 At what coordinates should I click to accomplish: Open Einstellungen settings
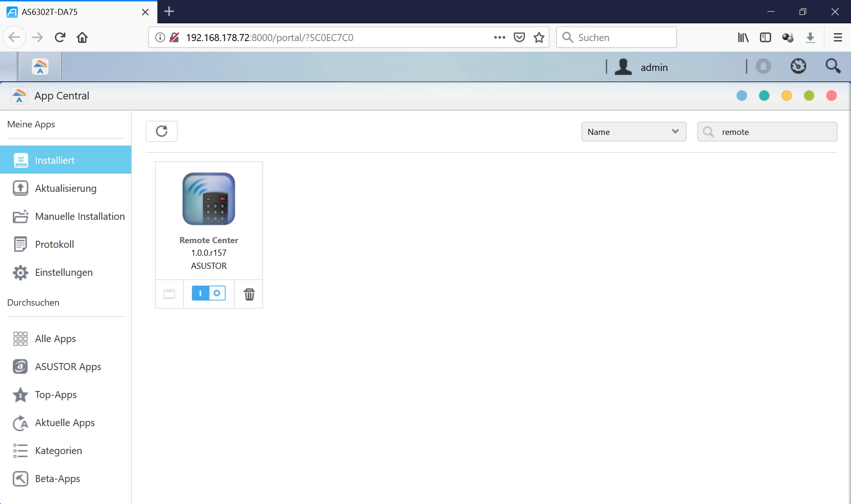tap(65, 272)
